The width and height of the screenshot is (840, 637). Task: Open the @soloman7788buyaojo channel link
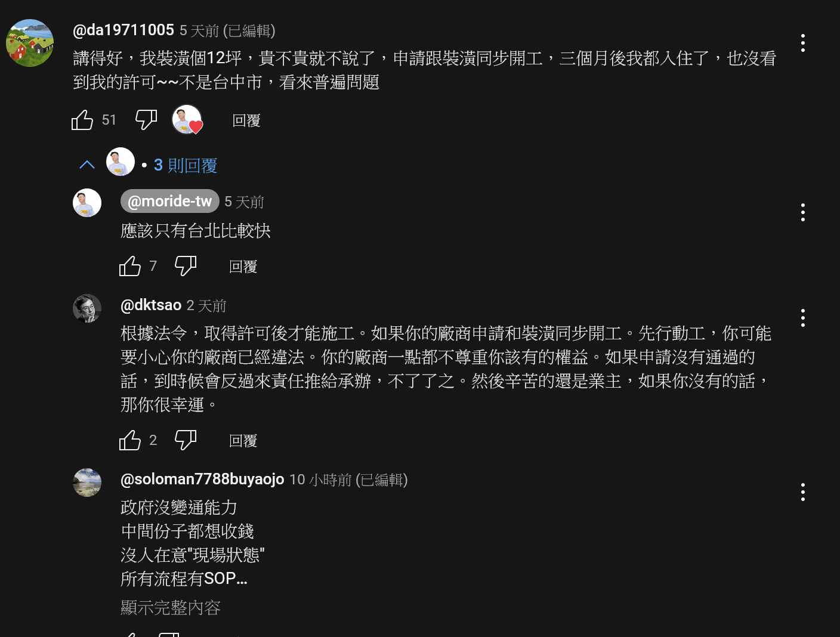(202, 479)
